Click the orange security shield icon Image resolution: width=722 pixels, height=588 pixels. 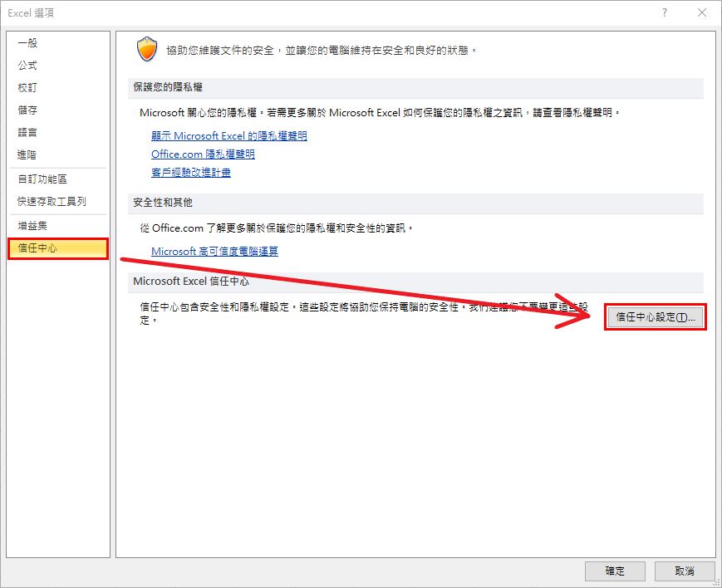pyautogui.click(x=147, y=49)
